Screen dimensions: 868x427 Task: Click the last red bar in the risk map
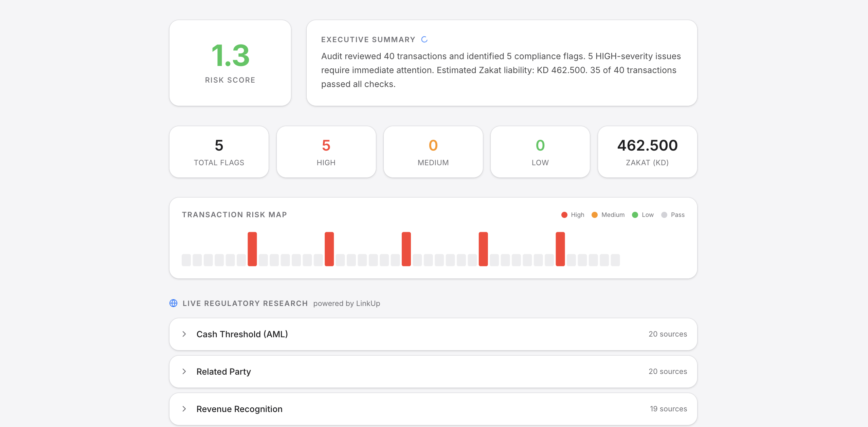560,249
